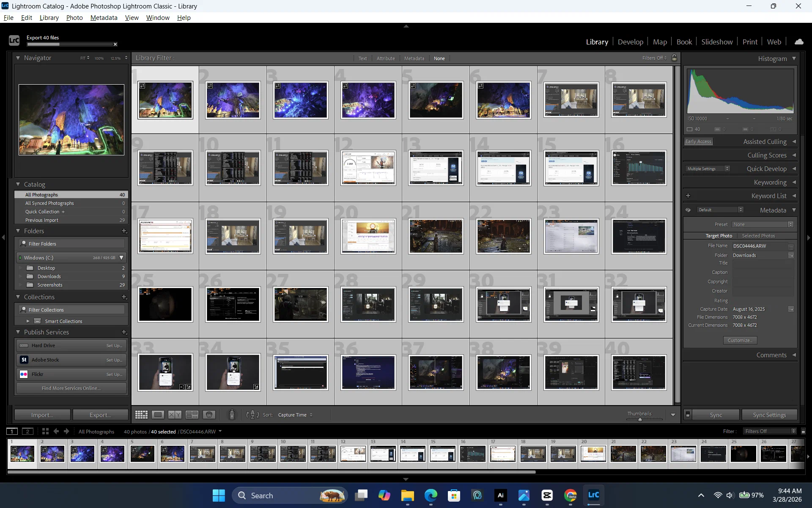Open second window display button 2
This screenshot has width=812, height=508.
tap(27, 431)
